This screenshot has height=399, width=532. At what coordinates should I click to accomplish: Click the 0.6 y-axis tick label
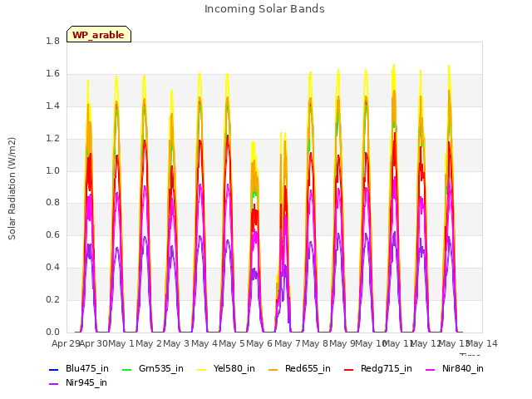(x=52, y=234)
